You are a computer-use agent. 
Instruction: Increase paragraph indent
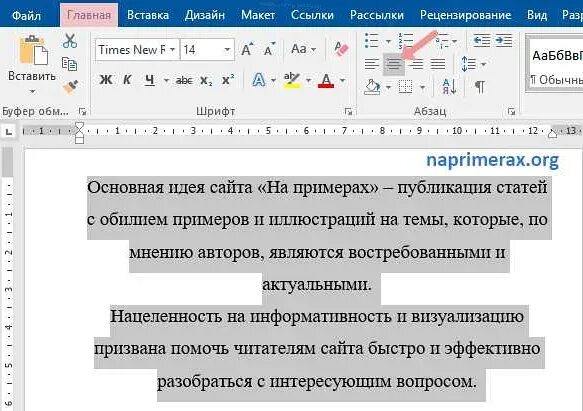coord(504,40)
